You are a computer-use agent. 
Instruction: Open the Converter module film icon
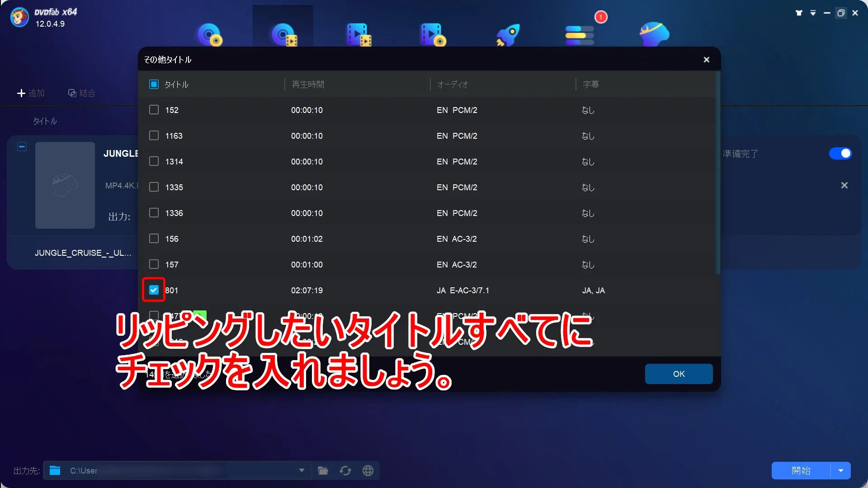click(x=359, y=35)
